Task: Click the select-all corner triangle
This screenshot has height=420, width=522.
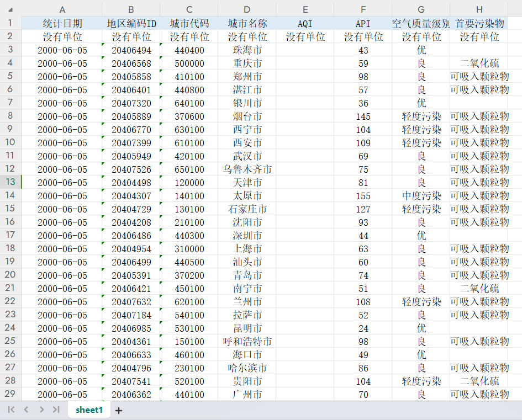Action: pos(10,9)
